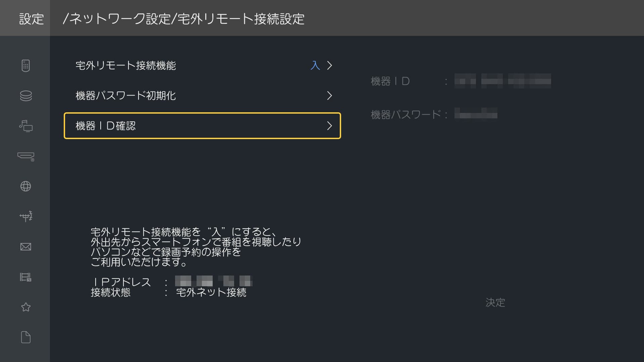Image resolution: width=644 pixels, height=362 pixels.
Task: Click 設定 title in top-left header
Action: coord(31,19)
